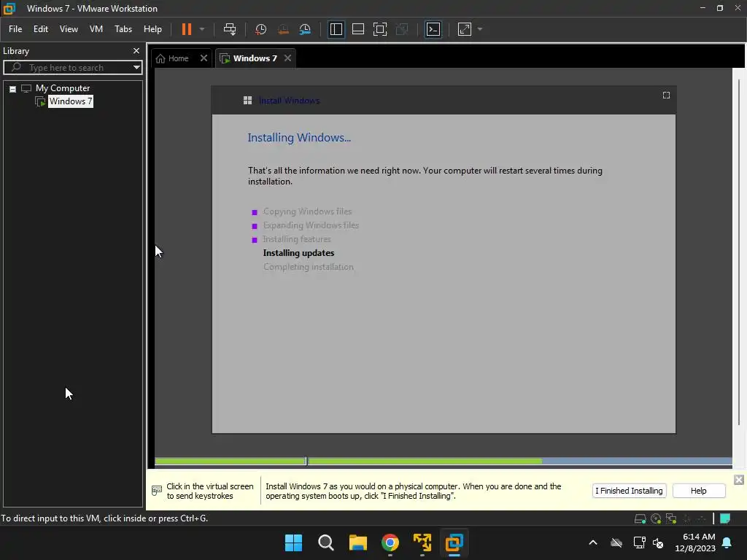
Task: Select the Windows 7 VM in the library
Action: 71,101
